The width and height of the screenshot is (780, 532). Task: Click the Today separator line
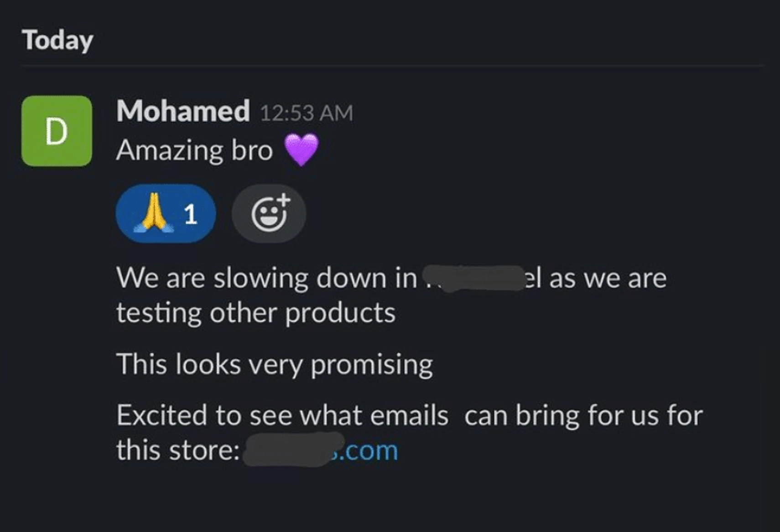388,65
